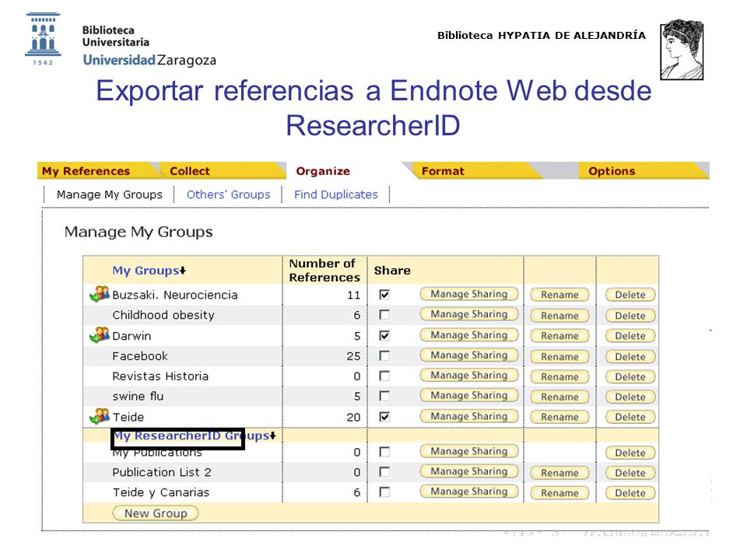747x560 pixels.
Task: Delete the My Publications group
Action: 630,453
